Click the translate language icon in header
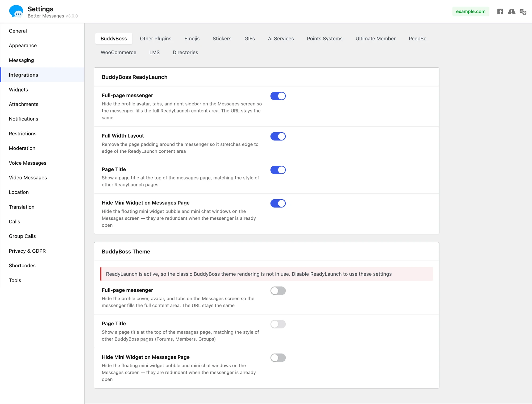Viewport: 532px width, 404px height. click(523, 12)
